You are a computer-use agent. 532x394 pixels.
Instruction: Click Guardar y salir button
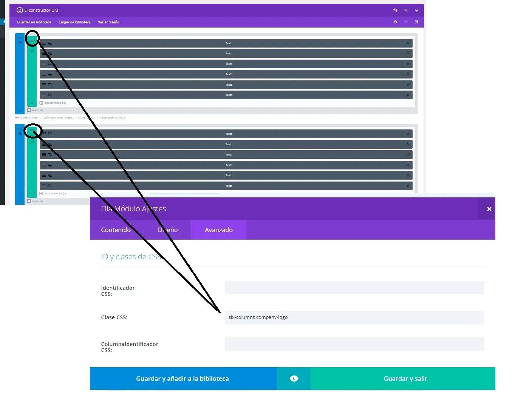click(405, 379)
